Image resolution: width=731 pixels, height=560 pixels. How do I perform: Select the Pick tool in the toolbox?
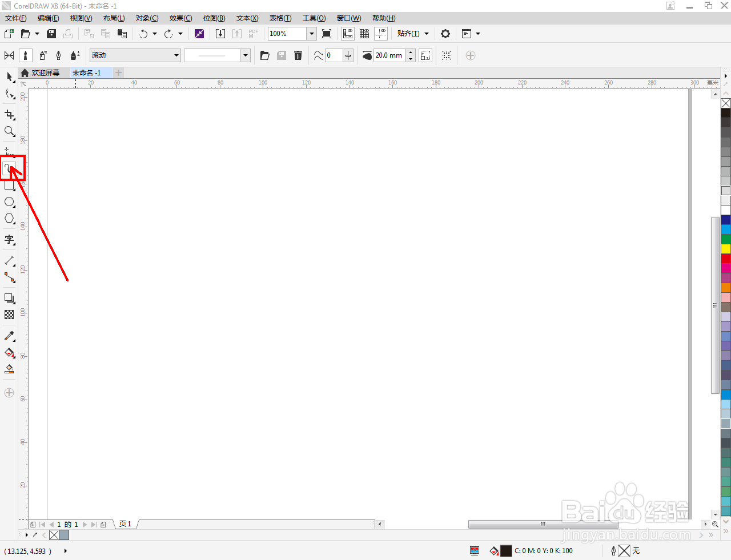[x=9, y=77]
